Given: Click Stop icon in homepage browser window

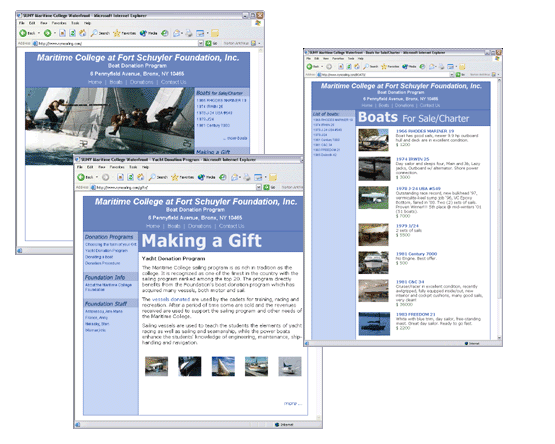Looking at the screenshot, I should point(62,33).
